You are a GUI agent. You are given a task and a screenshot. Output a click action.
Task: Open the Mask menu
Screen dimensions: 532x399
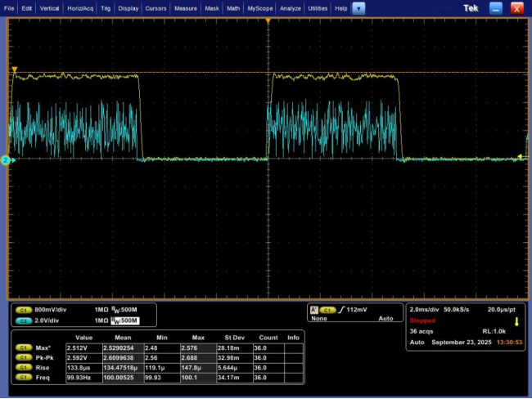pos(212,8)
